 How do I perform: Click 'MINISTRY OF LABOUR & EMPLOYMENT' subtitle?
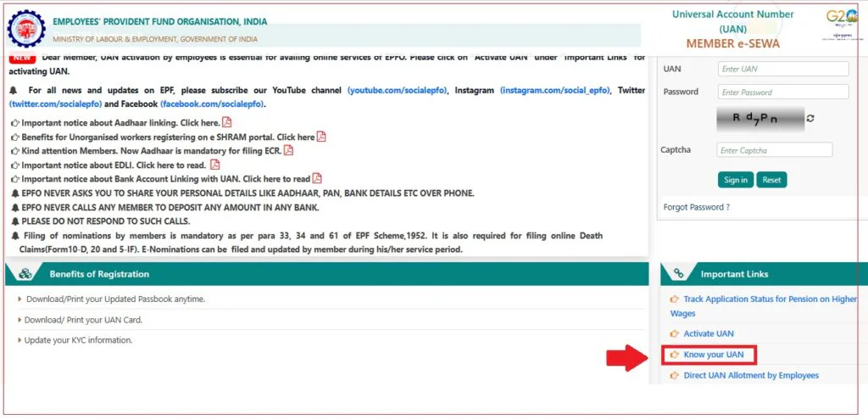[x=155, y=39]
